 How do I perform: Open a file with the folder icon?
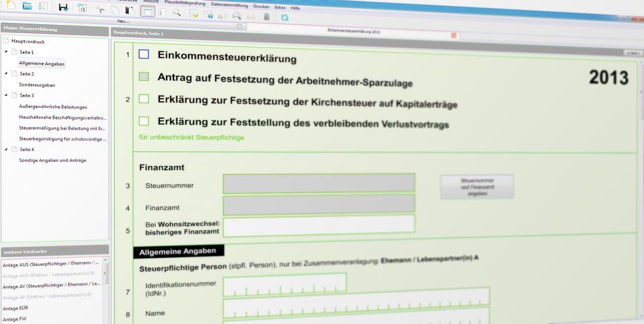tap(27, 5)
